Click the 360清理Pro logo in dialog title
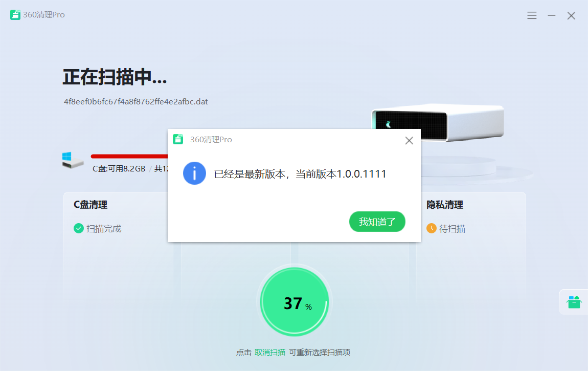588x371 pixels. click(x=178, y=139)
